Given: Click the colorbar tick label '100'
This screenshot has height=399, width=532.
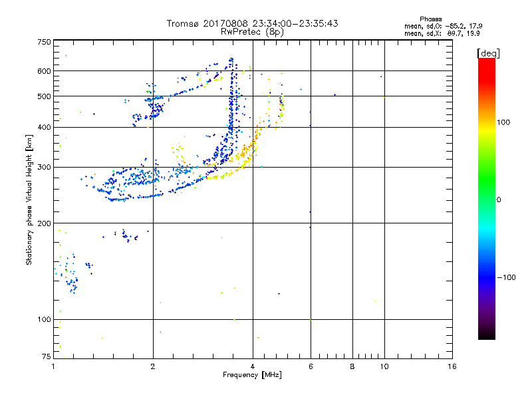Looking at the screenshot, I should pyautogui.click(x=503, y=122).
